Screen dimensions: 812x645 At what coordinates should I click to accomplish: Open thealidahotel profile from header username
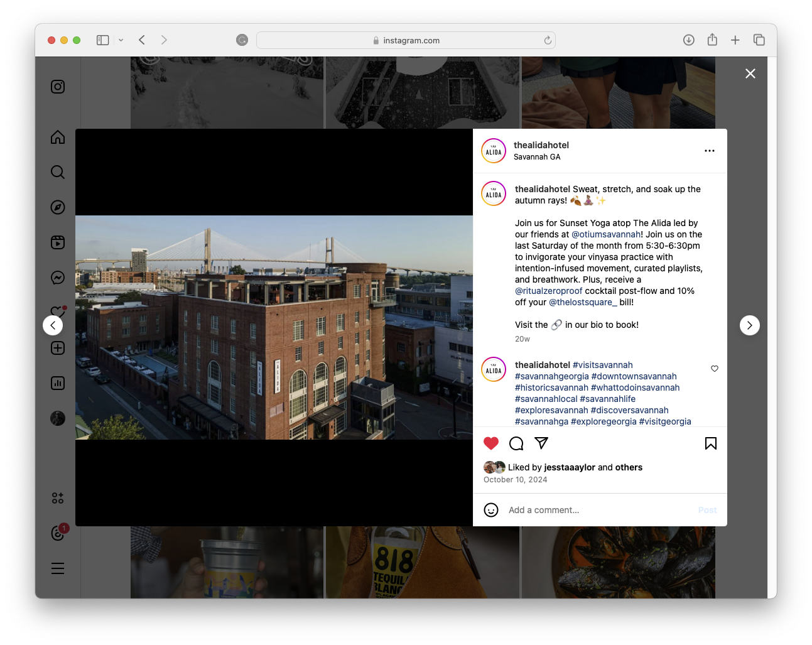click(541, 145)
